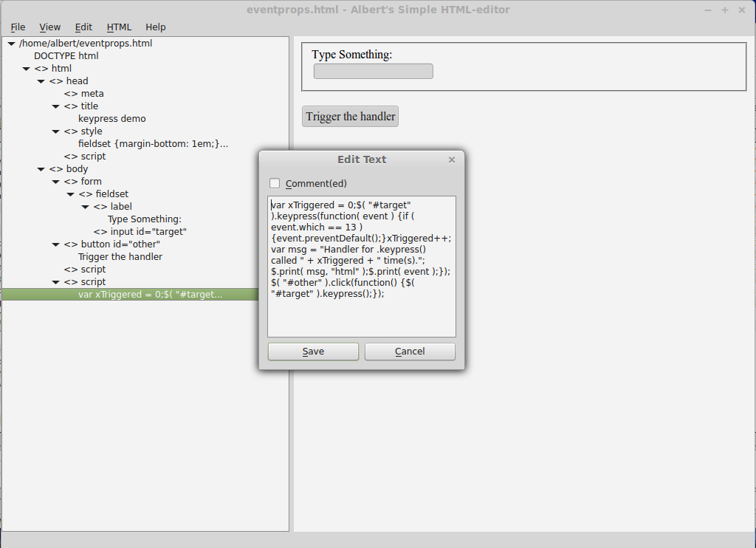756x548 pixels.
Task: Open the Help menu
Action: pos(155,27)
